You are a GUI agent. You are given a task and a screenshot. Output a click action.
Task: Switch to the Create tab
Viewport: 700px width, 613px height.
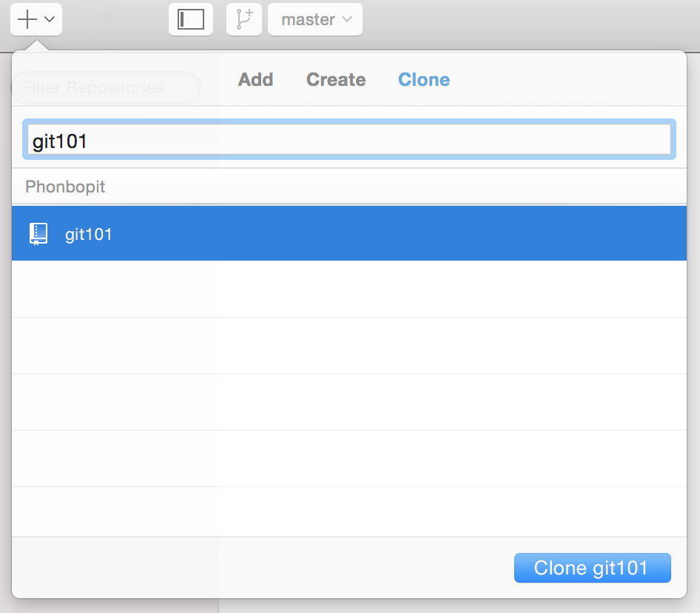click(x=336, y=79)
